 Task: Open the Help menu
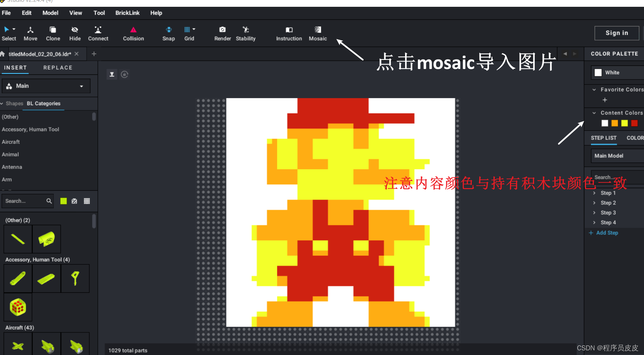tap(156, 13)
